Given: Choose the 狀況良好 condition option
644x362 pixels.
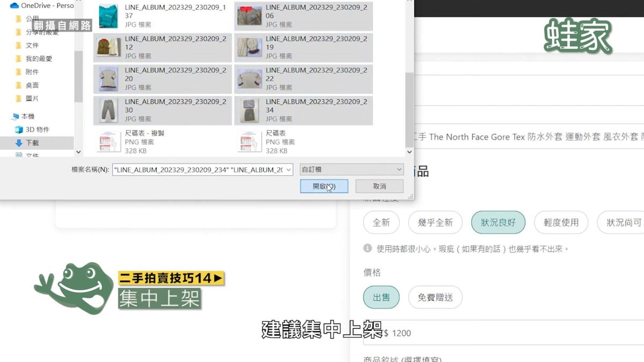Looking at the screenshot, I should 498,223.
